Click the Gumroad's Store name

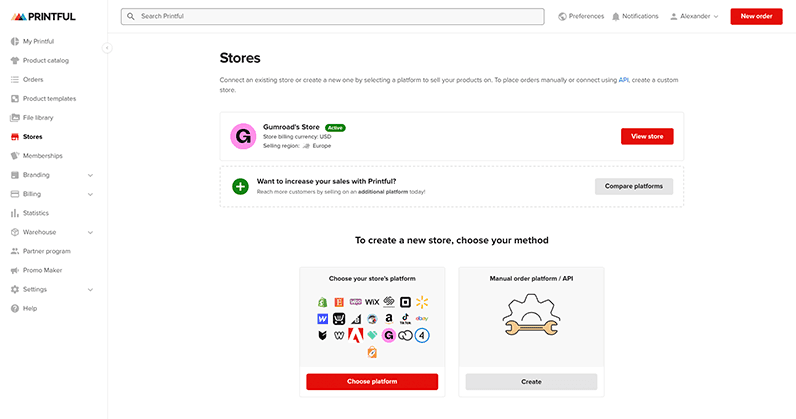coord(291,127)
